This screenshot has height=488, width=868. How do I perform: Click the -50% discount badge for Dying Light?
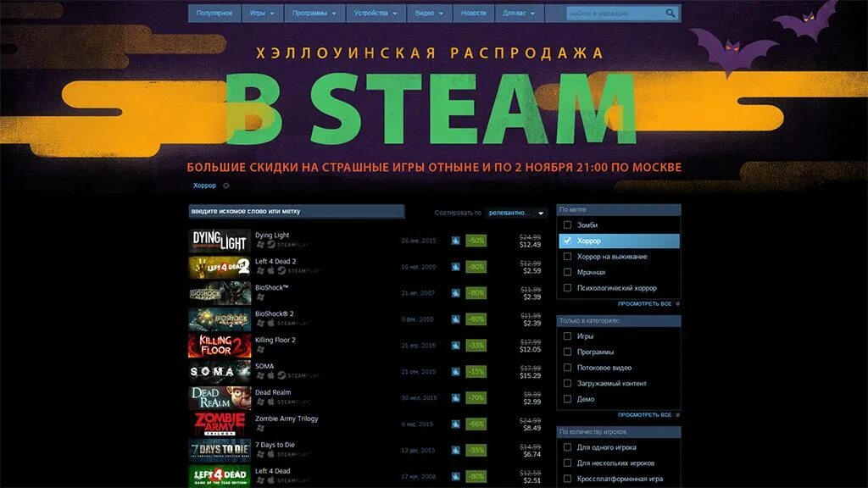pos(476,241)
